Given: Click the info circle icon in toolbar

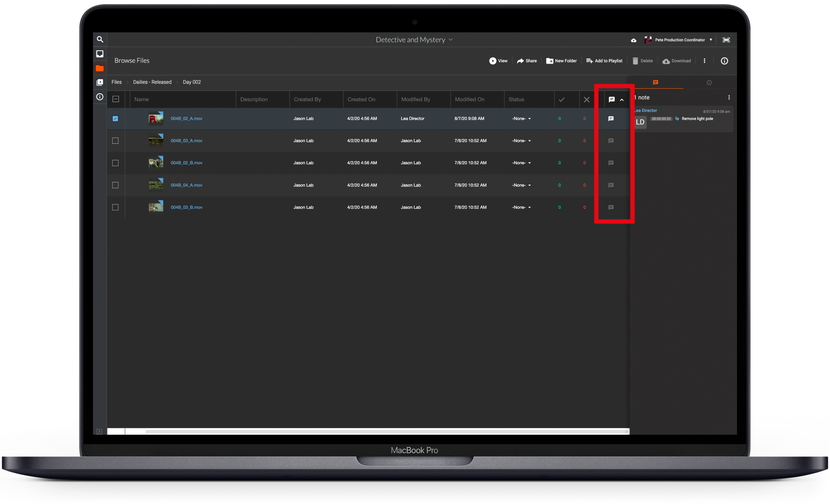Looking at the screenshot, I should [x=724, y=61].
